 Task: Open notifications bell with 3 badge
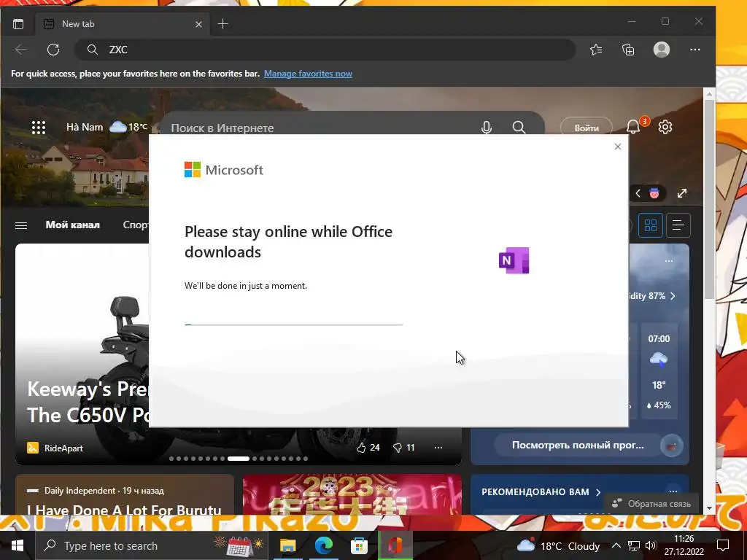point(634,126)
